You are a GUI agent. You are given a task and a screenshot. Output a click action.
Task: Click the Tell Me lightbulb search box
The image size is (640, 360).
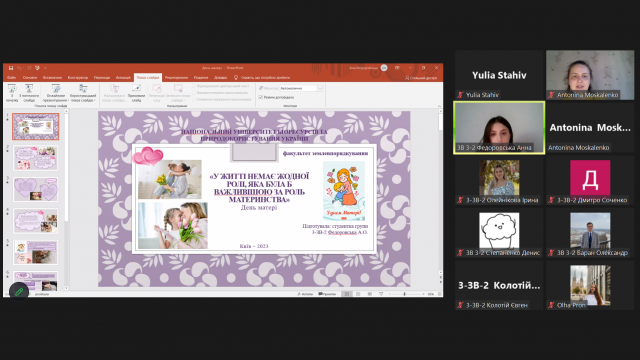(262, 78)
